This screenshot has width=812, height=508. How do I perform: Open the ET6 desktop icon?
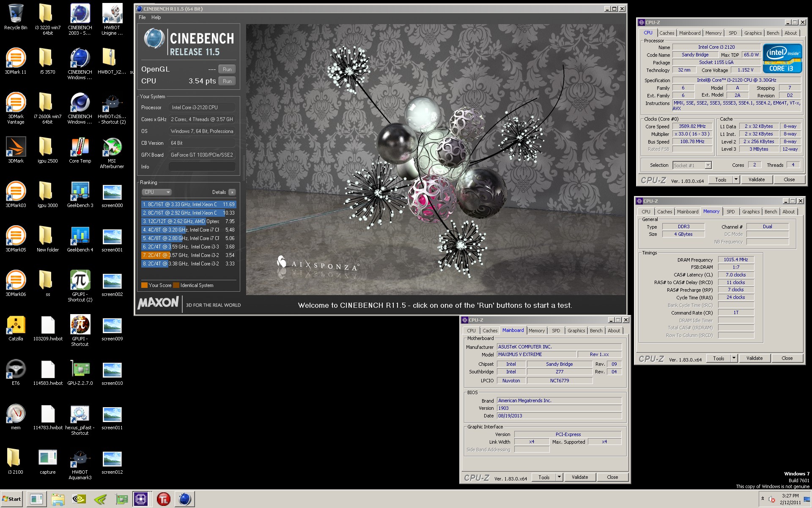[16, 373]
